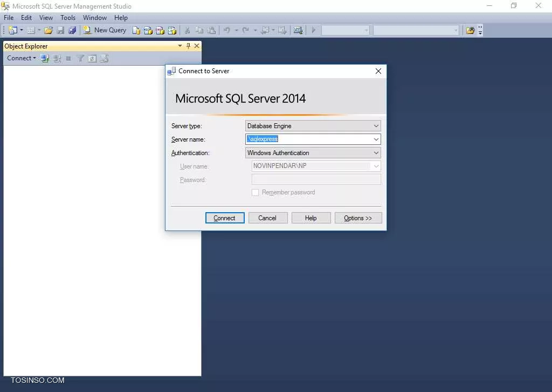
Task: Toggle Auto Hide pin on Object Explorer
Action: coord(188,46)
